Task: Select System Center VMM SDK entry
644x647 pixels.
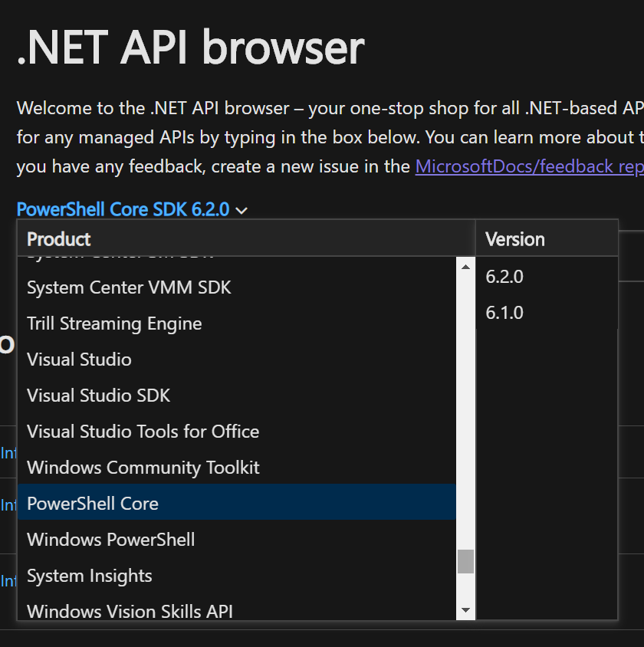Action: tap(129, 287)
